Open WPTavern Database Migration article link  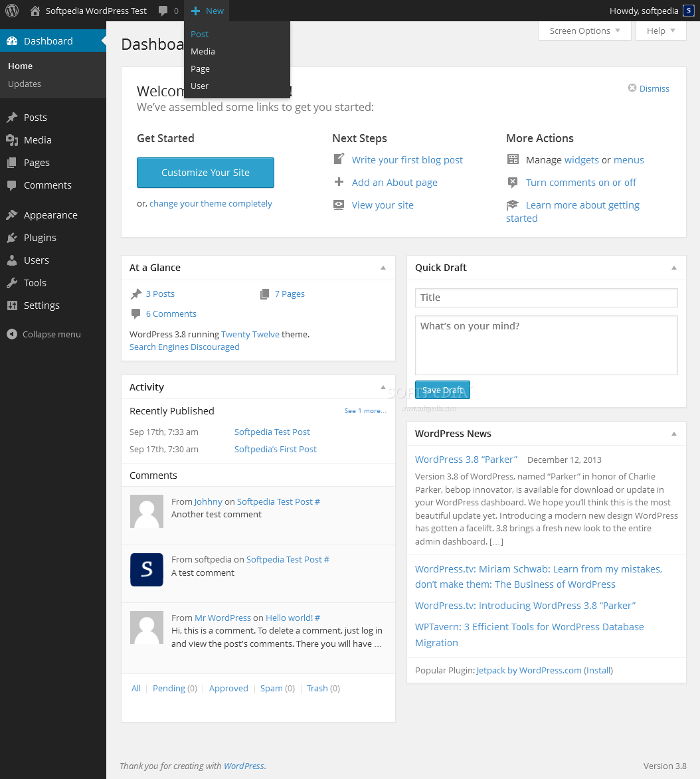[x=529, y=635]
